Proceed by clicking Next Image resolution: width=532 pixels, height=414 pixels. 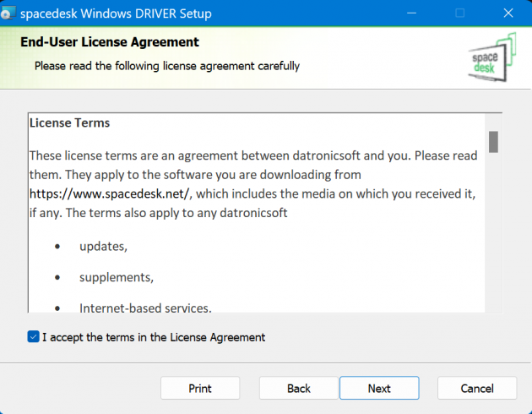coord(379,389)
